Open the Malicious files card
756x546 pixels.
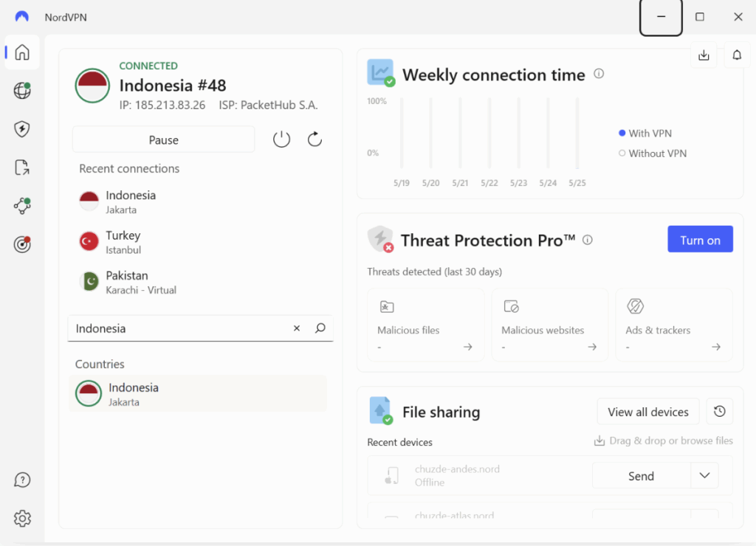tap(426, 325)
